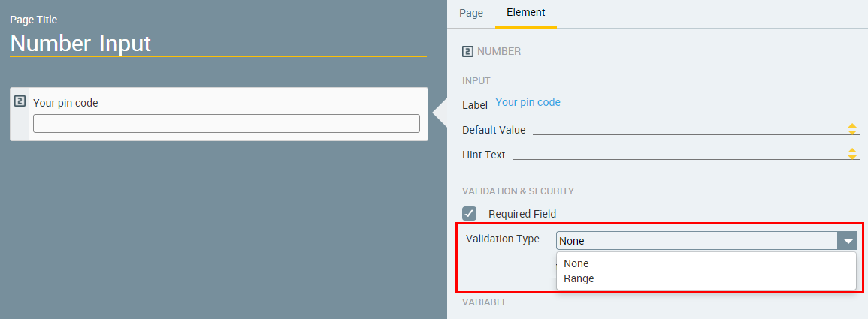868x319 pixels.
Task: Click the Hint Text stepper arrows
Action: pyautogui.click(x=852, y=154)
